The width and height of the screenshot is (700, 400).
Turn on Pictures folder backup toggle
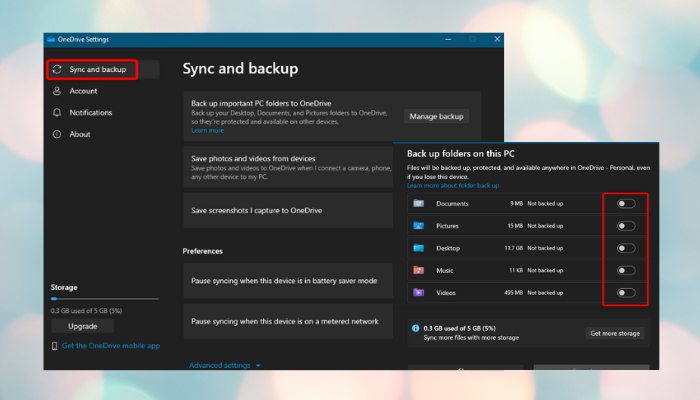tap(625, 225)
